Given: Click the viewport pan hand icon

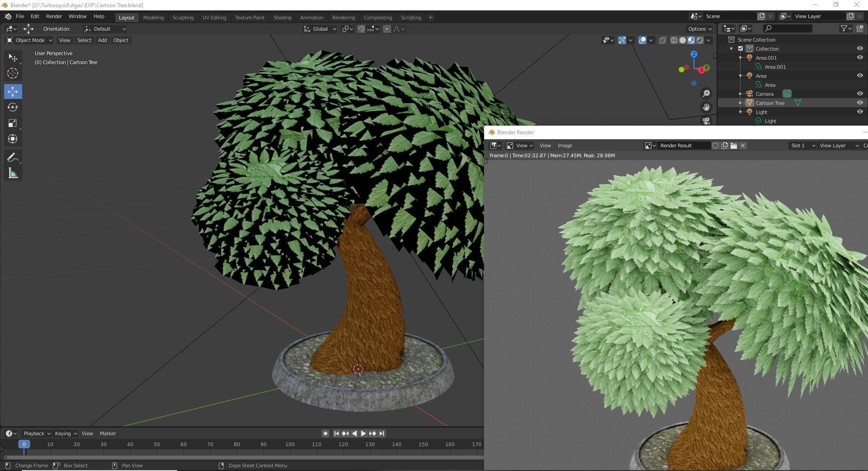Looking at the screenshot, I should click(706, 107).
